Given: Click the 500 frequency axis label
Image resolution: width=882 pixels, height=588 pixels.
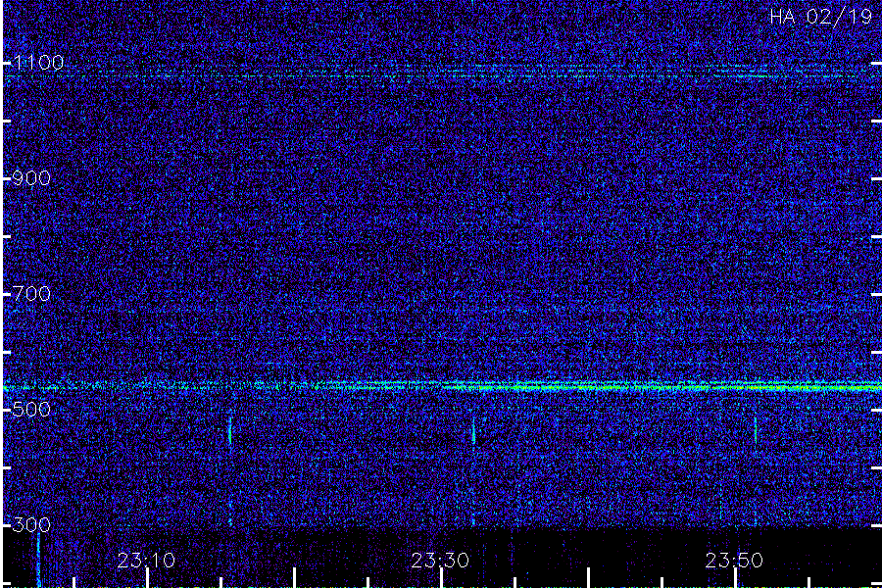Looking at the screenshot, I should (31, 409).
